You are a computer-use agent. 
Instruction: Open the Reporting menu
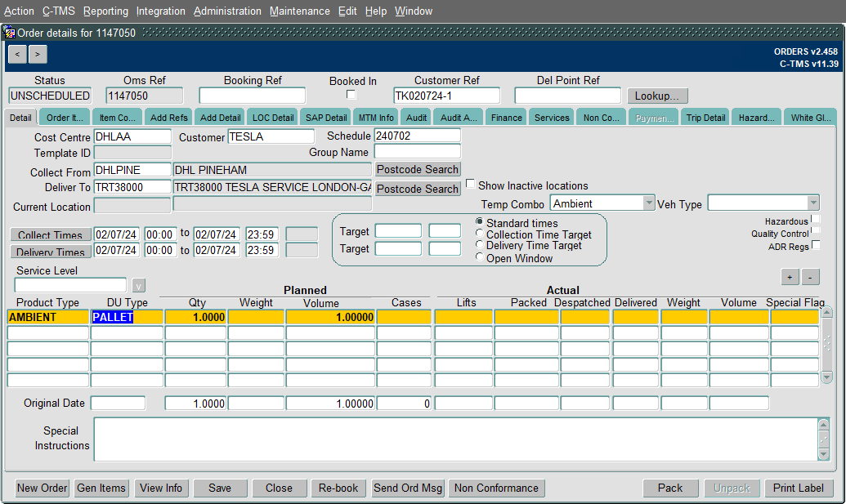[x=105, y=11]
